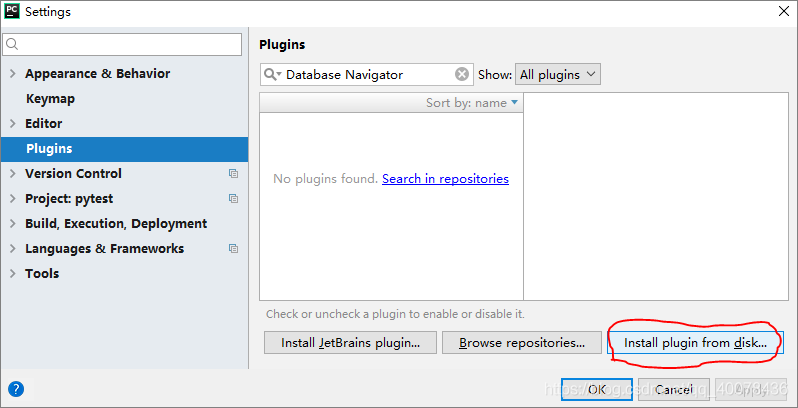Click the PyCharm logo in title bar
This screenshot has height=408, width=798.
coord(12,11)
